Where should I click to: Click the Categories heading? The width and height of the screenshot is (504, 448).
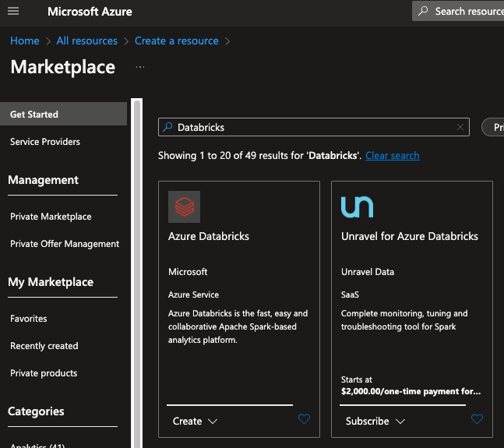pyautogui.click(x=36, y=411)
